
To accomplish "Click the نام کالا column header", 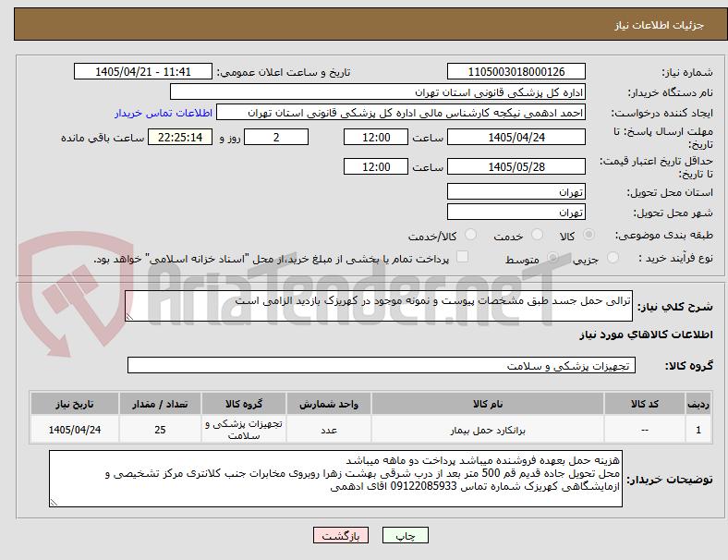I will [488, 404].
